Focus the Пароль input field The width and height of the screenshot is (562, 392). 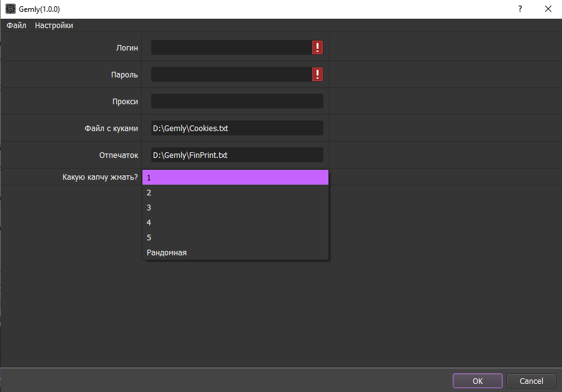[x=231, y=75]
